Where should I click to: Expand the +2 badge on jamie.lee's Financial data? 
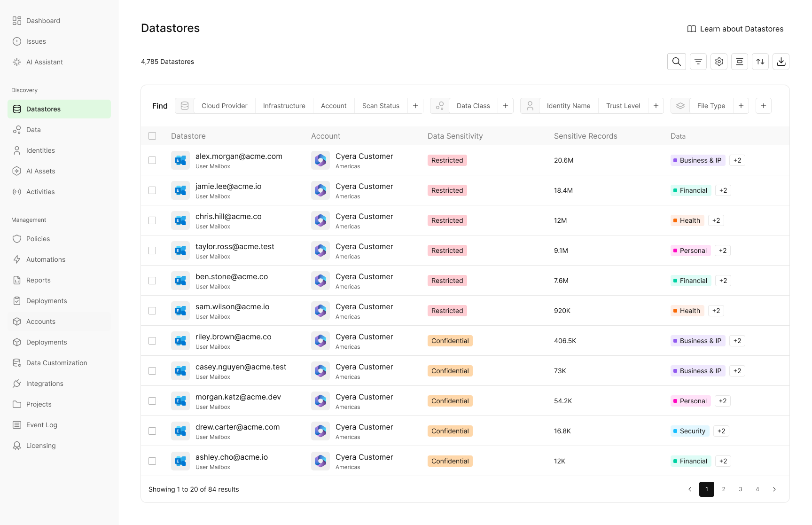(x=723, y=190)
